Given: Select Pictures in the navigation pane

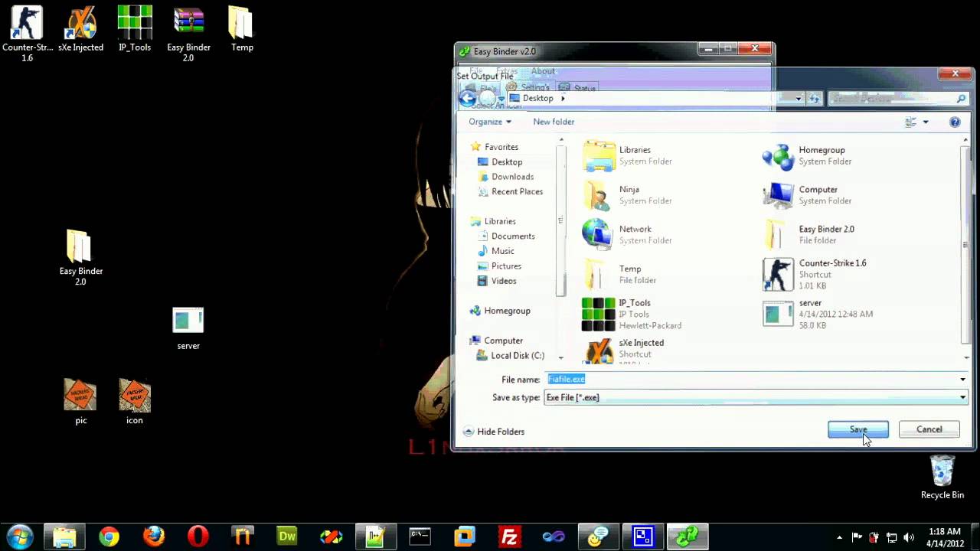Looking at the screenshot, I should (499, 266).
